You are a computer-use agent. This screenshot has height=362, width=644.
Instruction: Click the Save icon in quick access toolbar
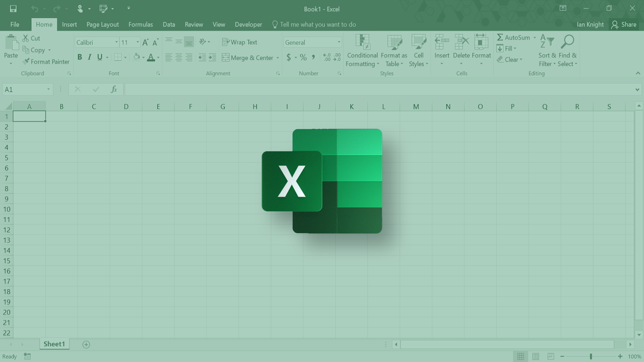click(x=13, y=8)
